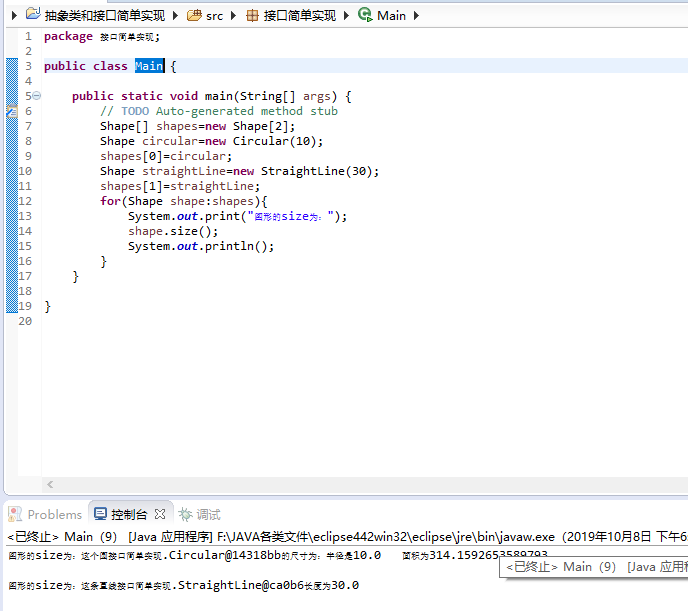The height and width of the screenshot is (611, 688).
Task: Click the word package on line 1
Action: tap(68, 36)
